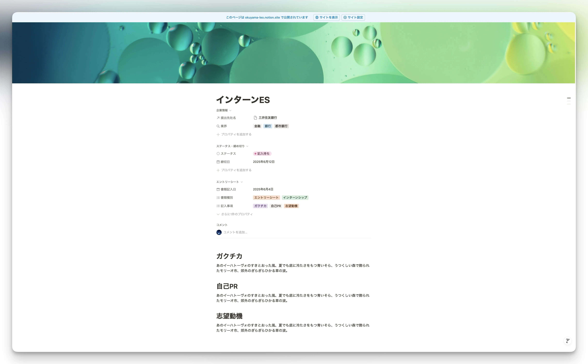The width and height of the screenshot is (588, 364).
Task: Click the status spinner icon beside ステータス
Action: (218, 153)
